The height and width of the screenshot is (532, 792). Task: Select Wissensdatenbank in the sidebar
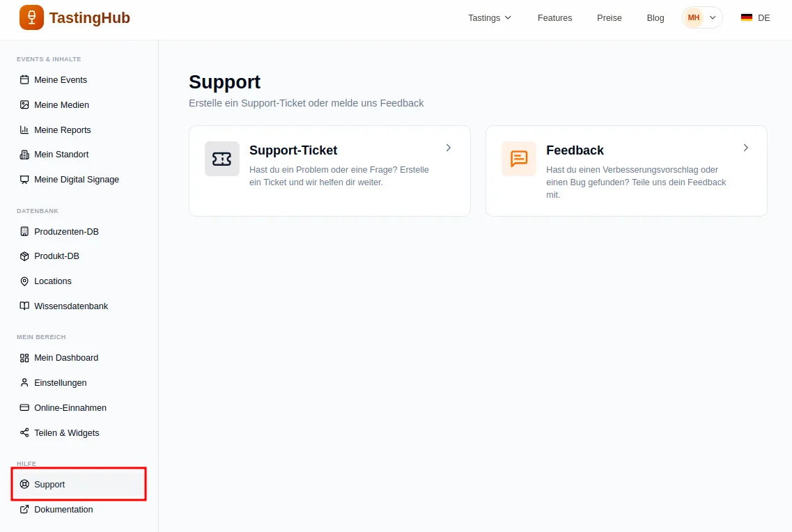tap(70, 306)
